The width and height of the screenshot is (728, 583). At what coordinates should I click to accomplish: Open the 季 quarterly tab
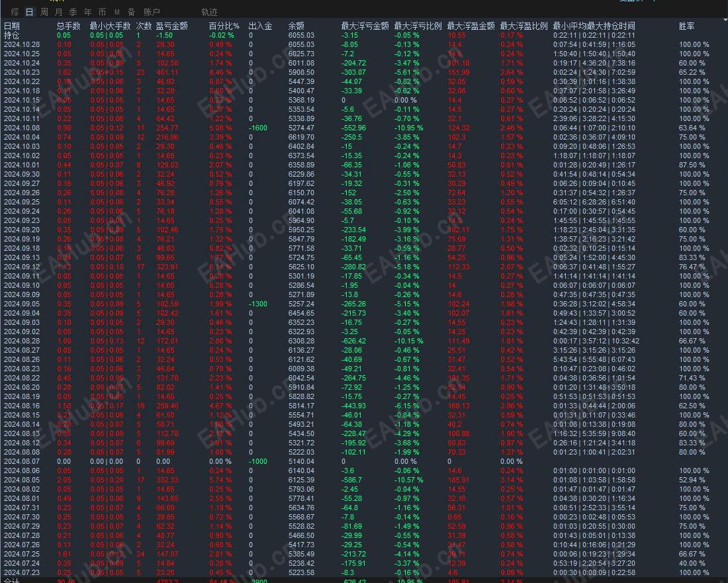pyautogui.click(x=73, y=12)
